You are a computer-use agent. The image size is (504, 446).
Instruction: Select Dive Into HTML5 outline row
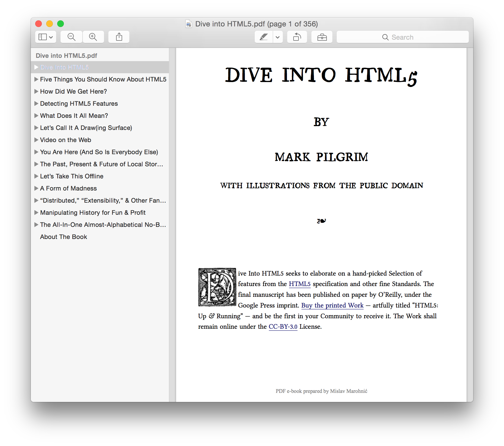pos(100,67)
